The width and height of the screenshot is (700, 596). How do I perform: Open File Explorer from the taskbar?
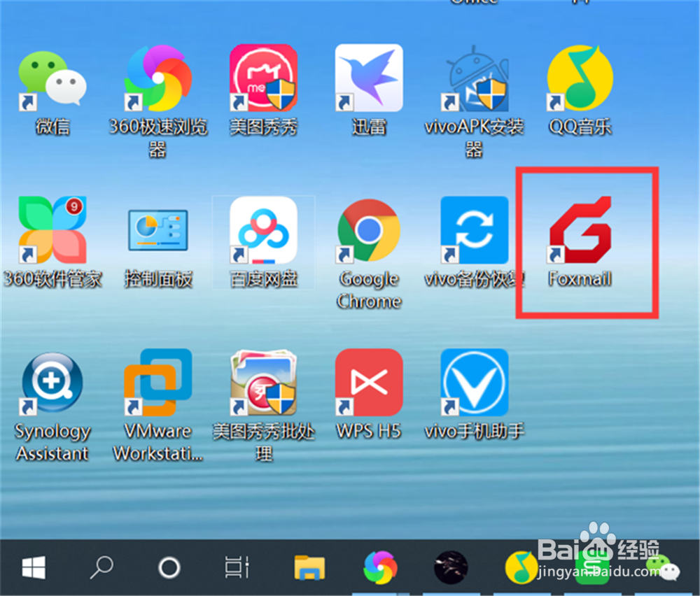click(309, 567)
